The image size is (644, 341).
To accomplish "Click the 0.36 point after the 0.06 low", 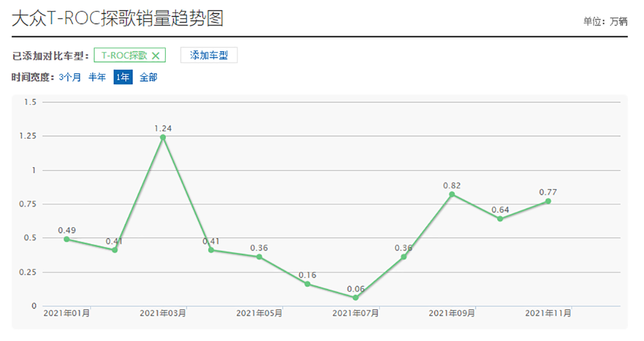I will click(404, 257).
